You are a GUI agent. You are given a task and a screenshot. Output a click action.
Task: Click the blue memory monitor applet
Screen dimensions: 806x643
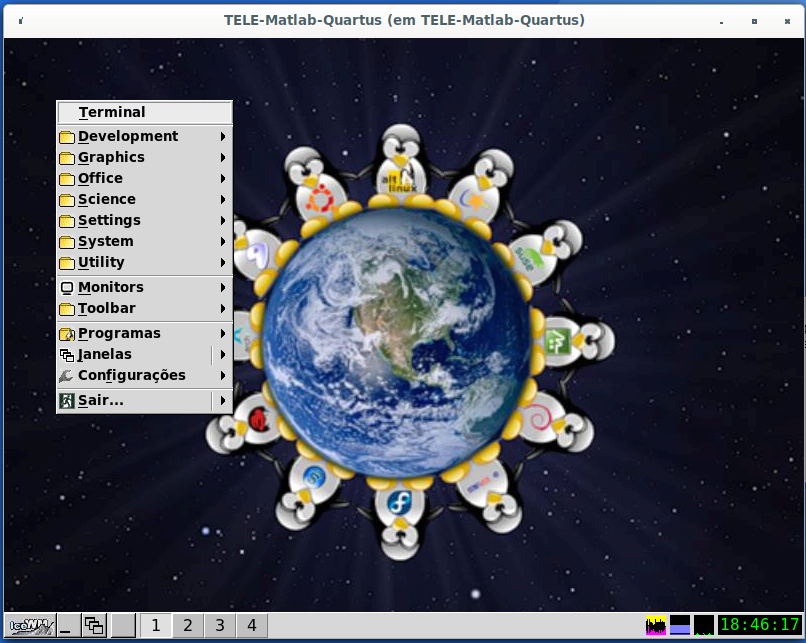coord(680,625)
